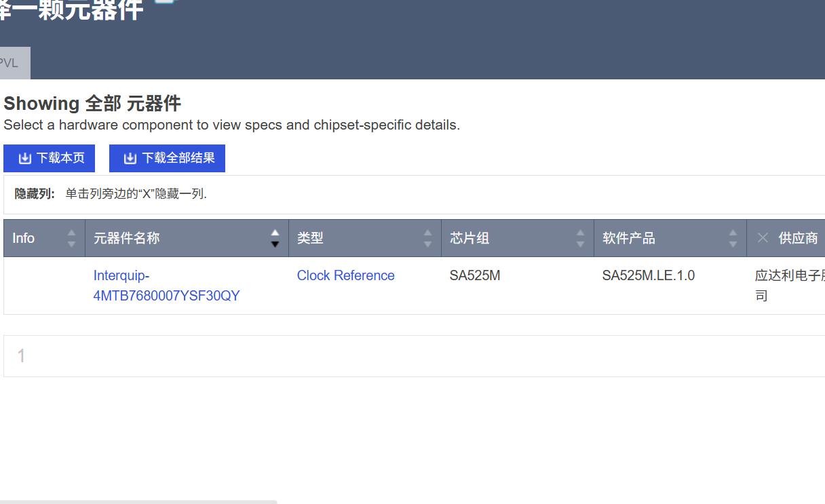Open the Clock Reference type link
Screen dimensions: 825x504
pos(345,275)
